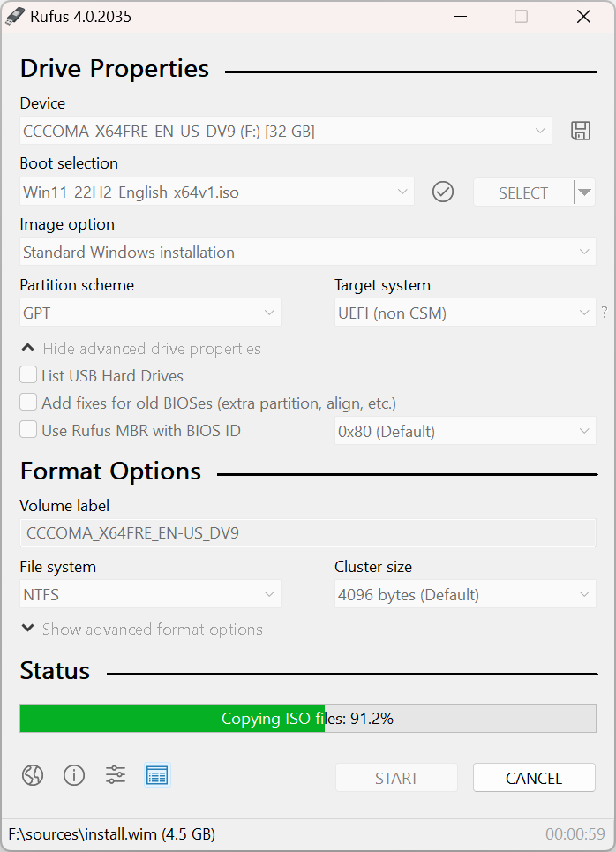Check Add fixes for old BIOSes
This screenshot has width=616, height=852.
pyautogui.click(x=27, y=403)
